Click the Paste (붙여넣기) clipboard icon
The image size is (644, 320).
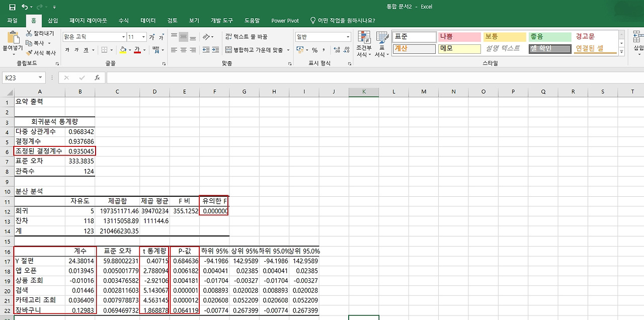(13, 37)
